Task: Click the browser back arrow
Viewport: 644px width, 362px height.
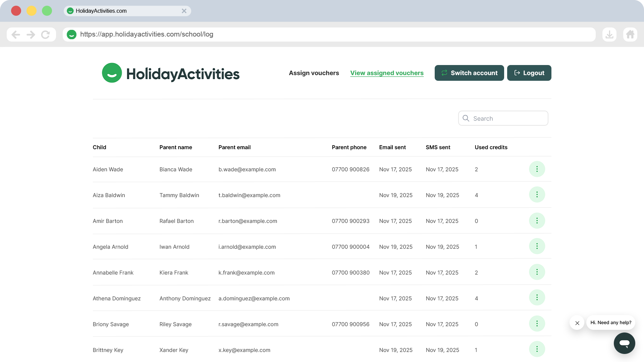Action: point(16,35)
